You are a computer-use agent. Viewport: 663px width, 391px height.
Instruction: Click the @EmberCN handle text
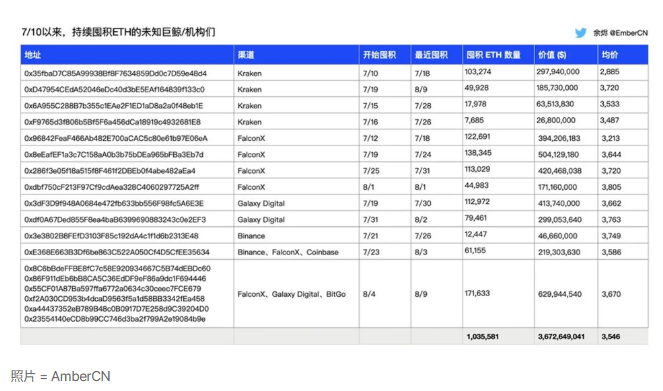[x=629, y=33]
